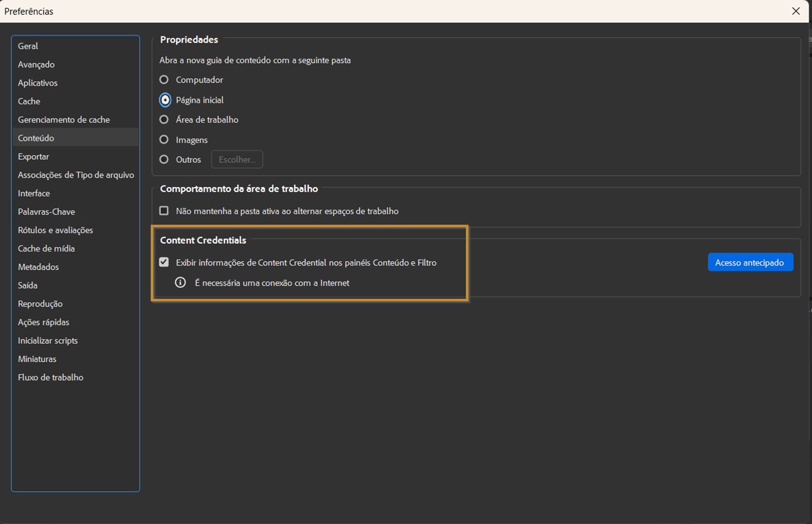Select the Avançado category
Image resolution: width=812 pixels, height=524 pixels.
pos(75,64)
